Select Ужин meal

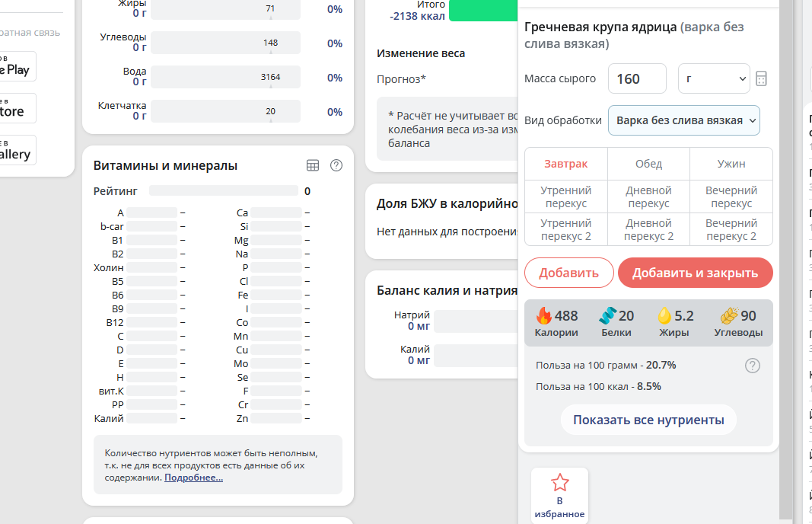point(731,164)
